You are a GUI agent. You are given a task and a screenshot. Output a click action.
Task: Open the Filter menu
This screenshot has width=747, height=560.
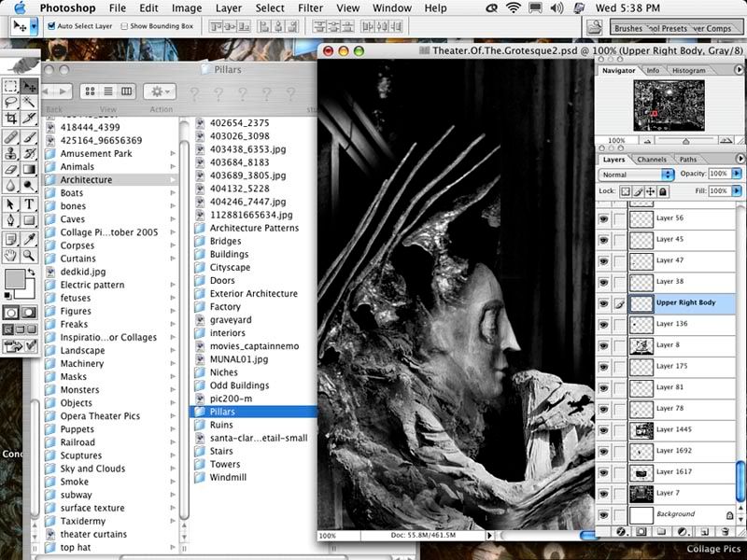pyautogui.click(x=308, y=7)
